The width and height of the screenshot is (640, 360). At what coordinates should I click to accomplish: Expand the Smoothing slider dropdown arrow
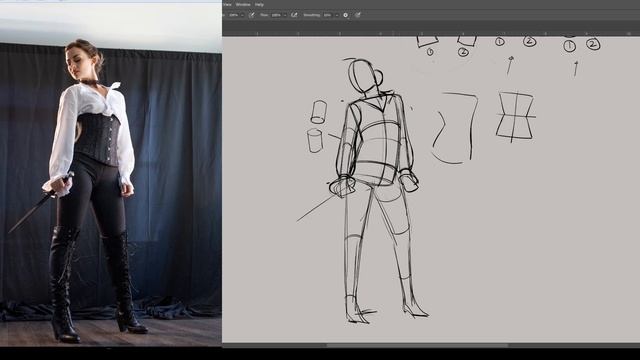coord(337,15)
